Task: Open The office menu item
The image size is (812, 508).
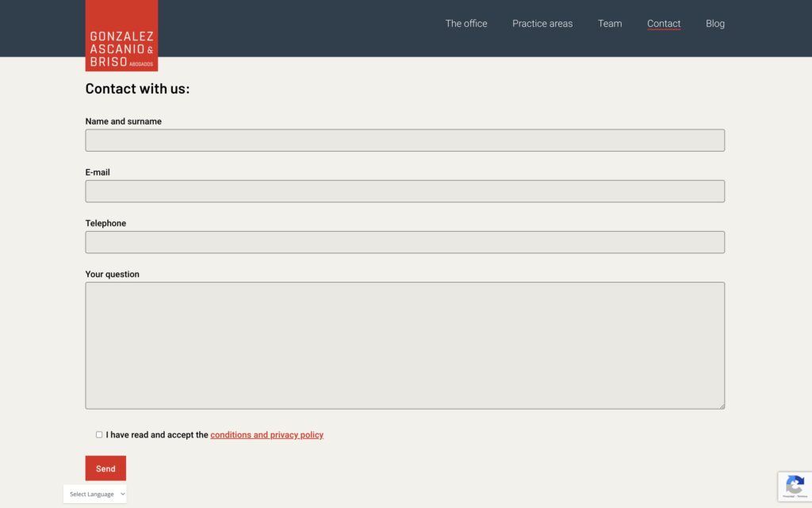Action: tap(466, 24)
